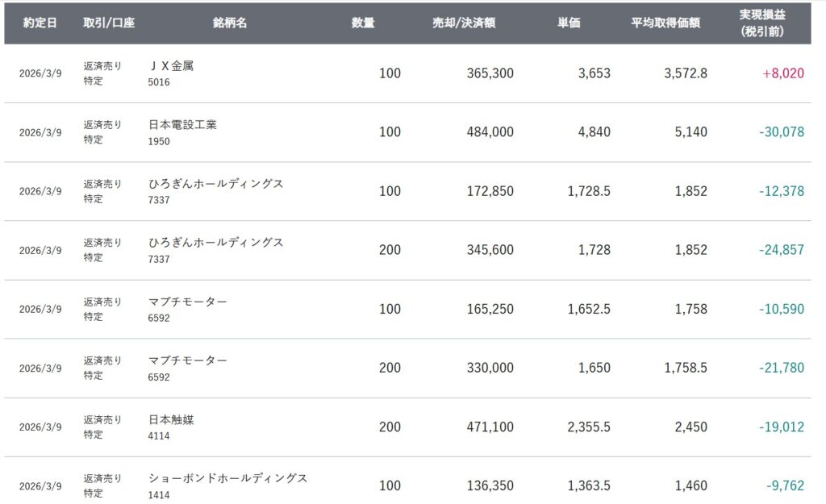Click the 取引/口座 column header
826x504 pixels.
(109, 23)
